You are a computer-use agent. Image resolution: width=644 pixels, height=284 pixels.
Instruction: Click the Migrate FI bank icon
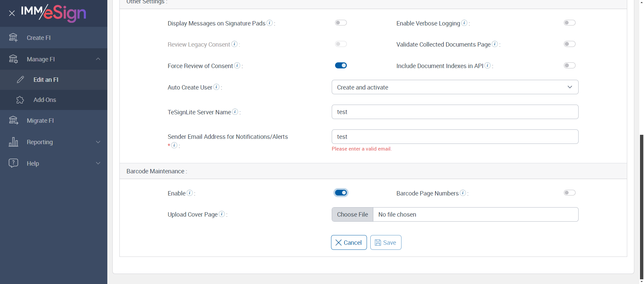[x=13, y=120]
